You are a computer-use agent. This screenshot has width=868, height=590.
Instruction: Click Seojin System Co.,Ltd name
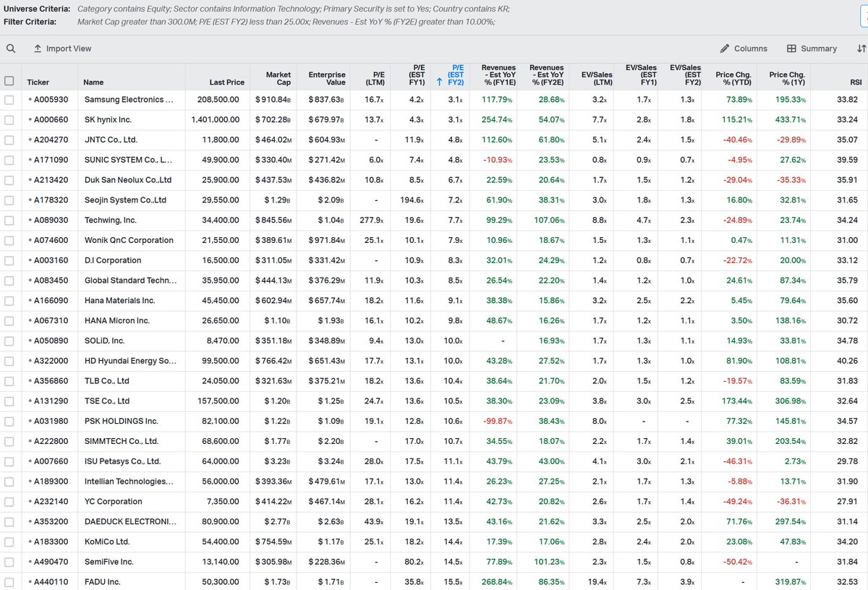(125, 200)
